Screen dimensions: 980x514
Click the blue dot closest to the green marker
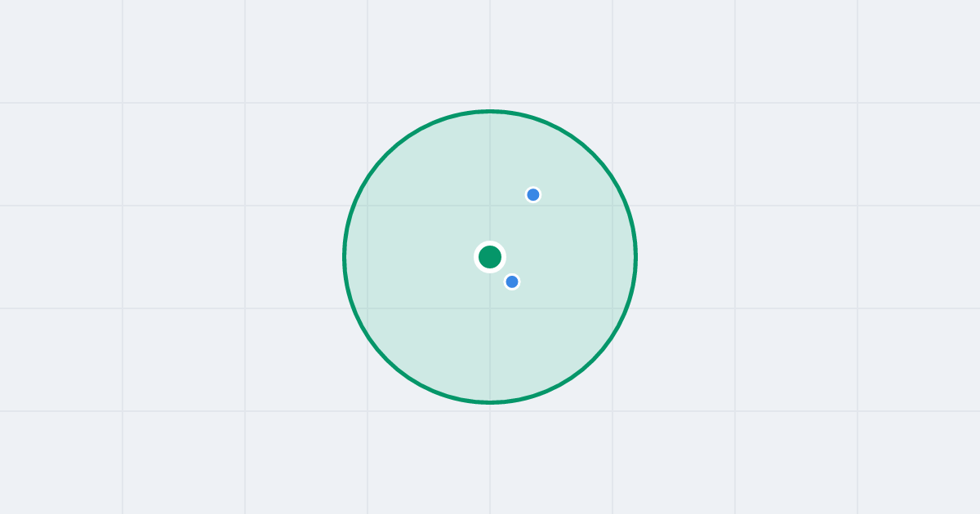[512, 281]
